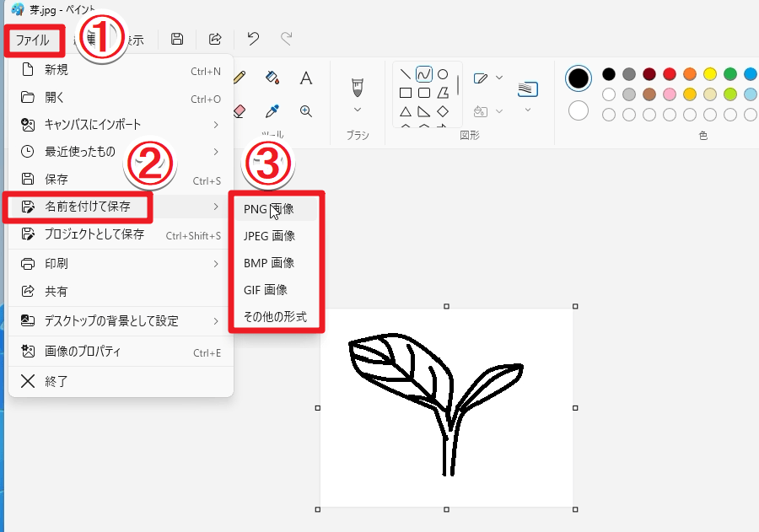Click the redo arrow icon
Screen dimensions: 759x532
287,39
